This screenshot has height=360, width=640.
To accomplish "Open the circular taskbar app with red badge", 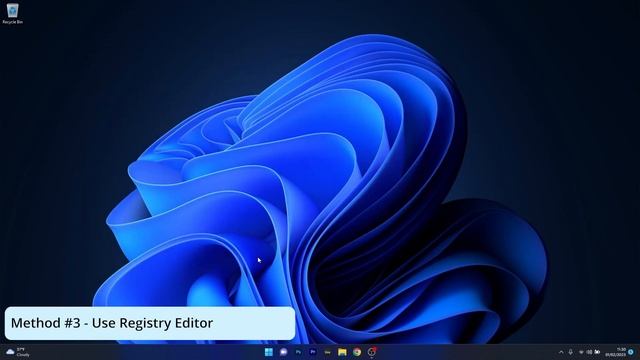I will tap(371, 352).
